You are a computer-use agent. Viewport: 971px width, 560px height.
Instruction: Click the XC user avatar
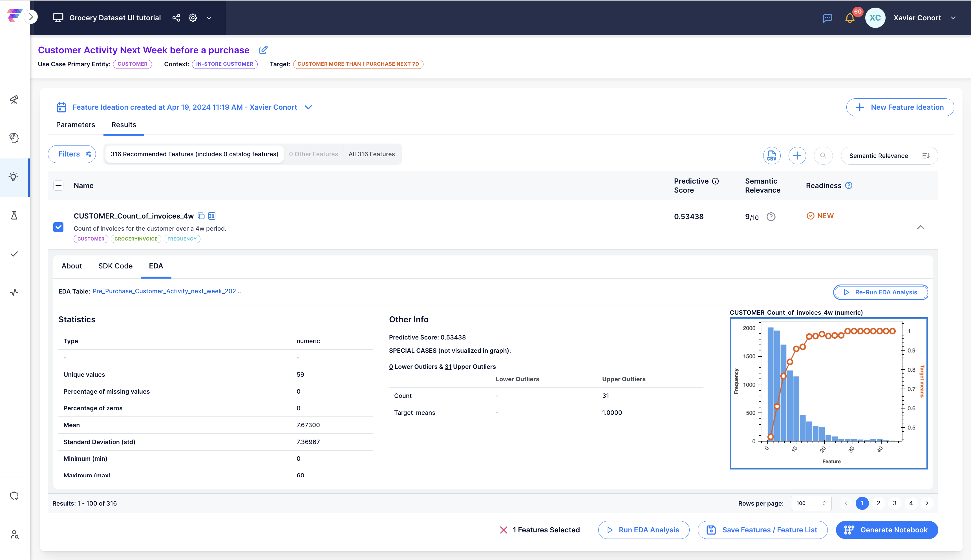(875, 18)
